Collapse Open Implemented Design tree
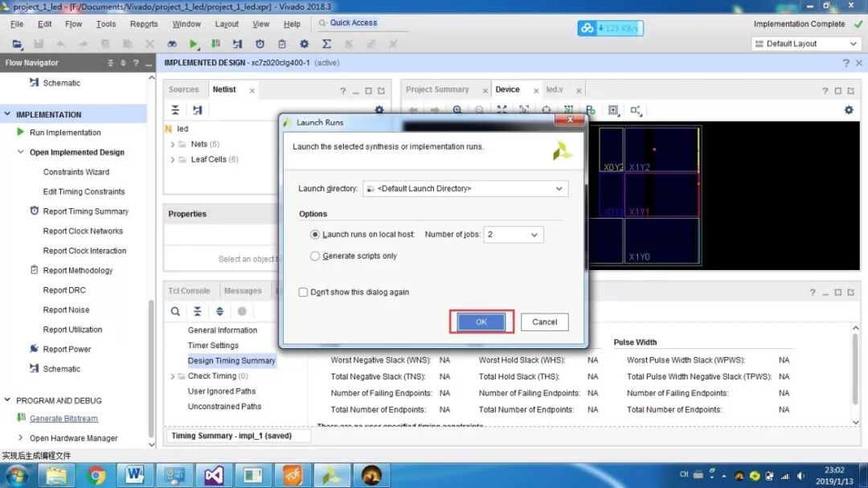 (20, 152)
